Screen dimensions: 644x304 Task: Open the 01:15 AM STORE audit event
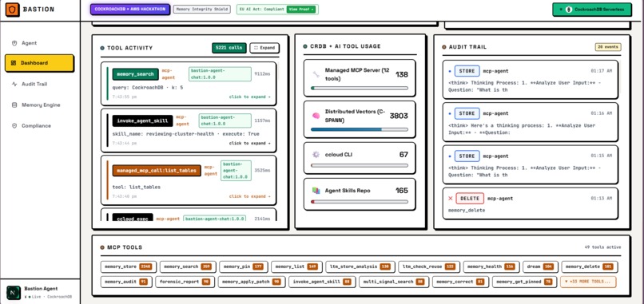click(531, 164)
